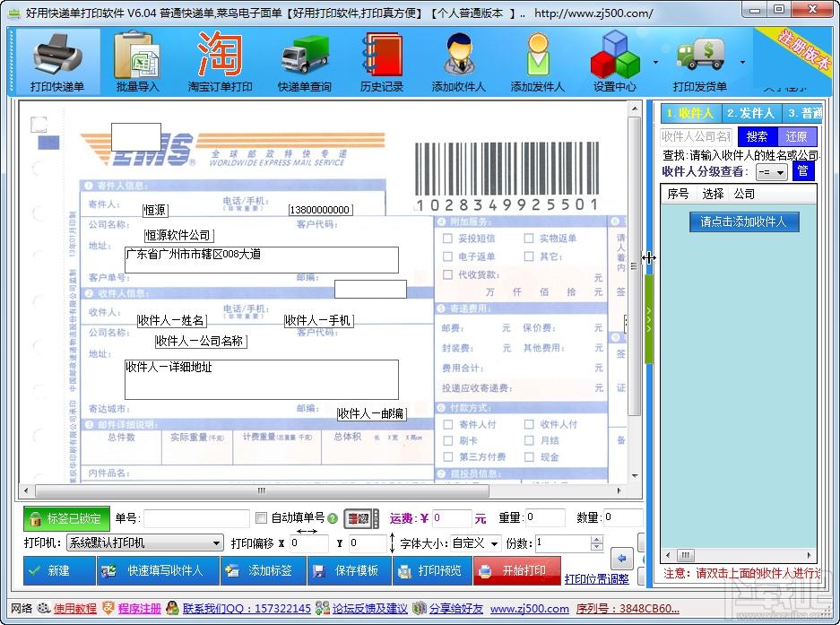Screen dimensions: 840x625
Task: Toggle the 自动填单号 checkbox
Action: click(262, 518)
